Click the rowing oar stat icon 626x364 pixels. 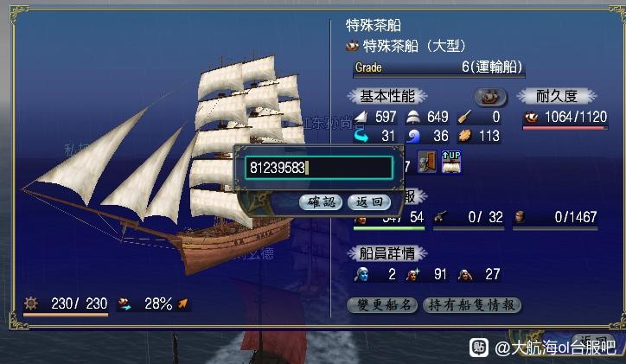point(464,117)
